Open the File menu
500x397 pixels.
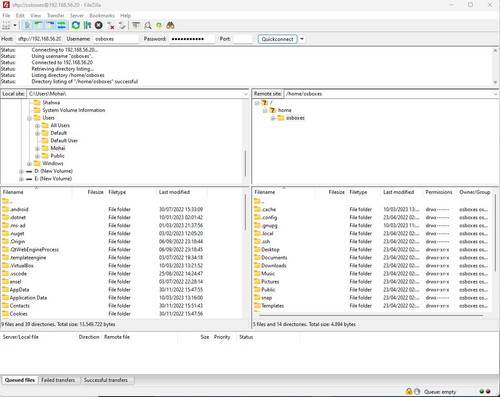(x=6, y=16)
